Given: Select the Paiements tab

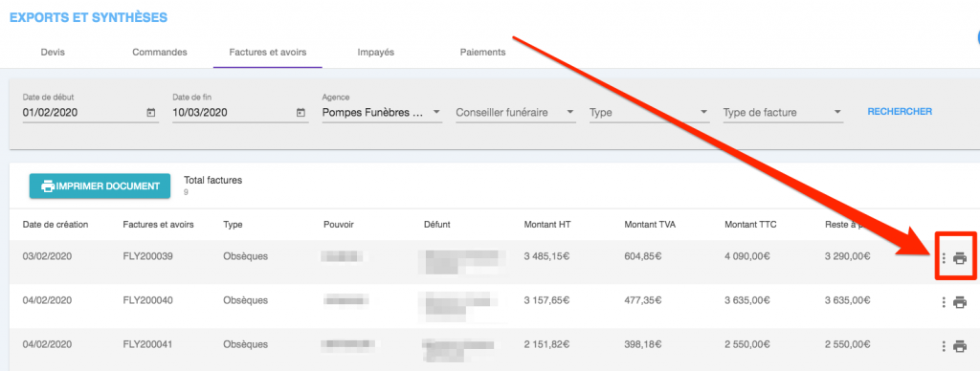Looking at the screenshot, I should [482, 53].
